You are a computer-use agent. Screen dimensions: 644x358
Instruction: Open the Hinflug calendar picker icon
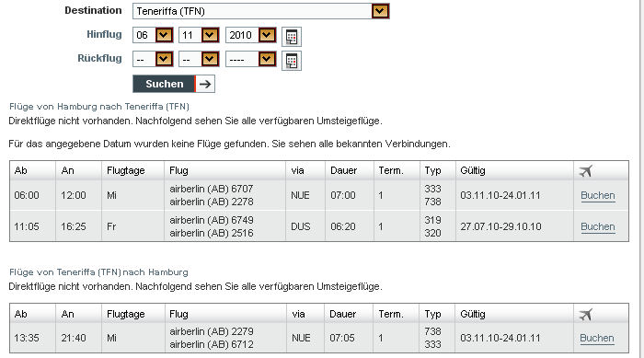point(292,37)
